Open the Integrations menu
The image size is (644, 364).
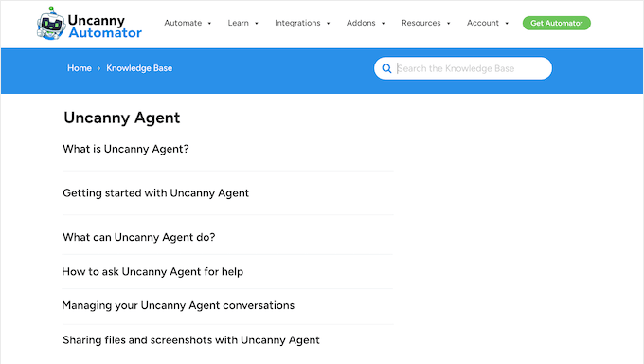[297, 23]
